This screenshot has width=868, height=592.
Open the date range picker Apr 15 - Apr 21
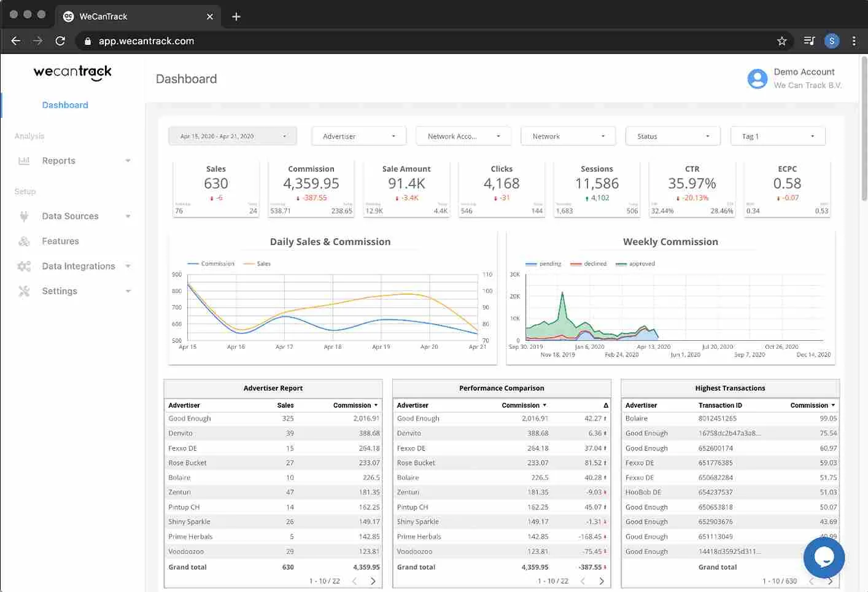point(232,136)
